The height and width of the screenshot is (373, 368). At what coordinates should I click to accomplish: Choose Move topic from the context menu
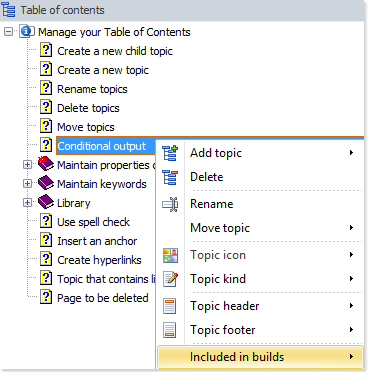[x=260, y=228]
